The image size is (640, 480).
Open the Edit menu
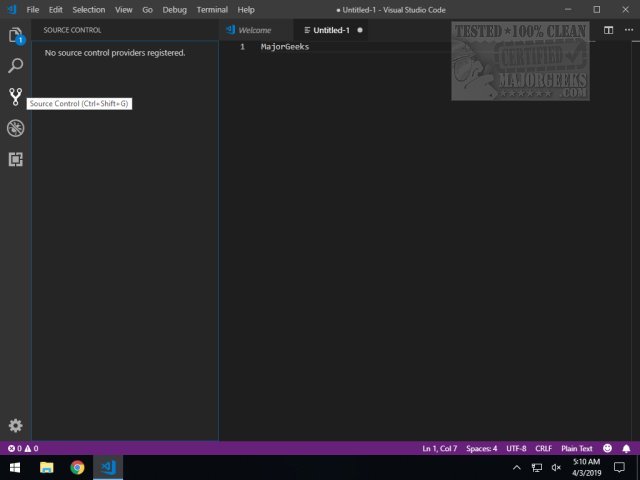(56, 10)
